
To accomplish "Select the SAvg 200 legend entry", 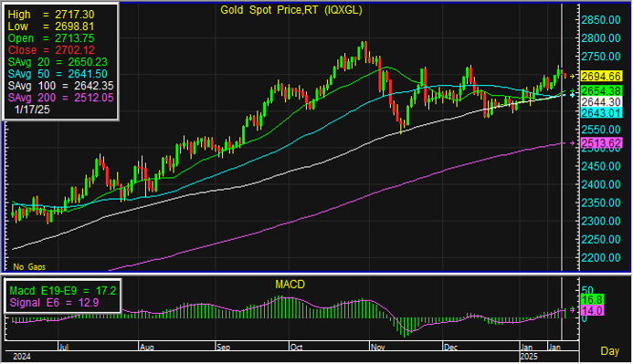I will tap(60, 98).
